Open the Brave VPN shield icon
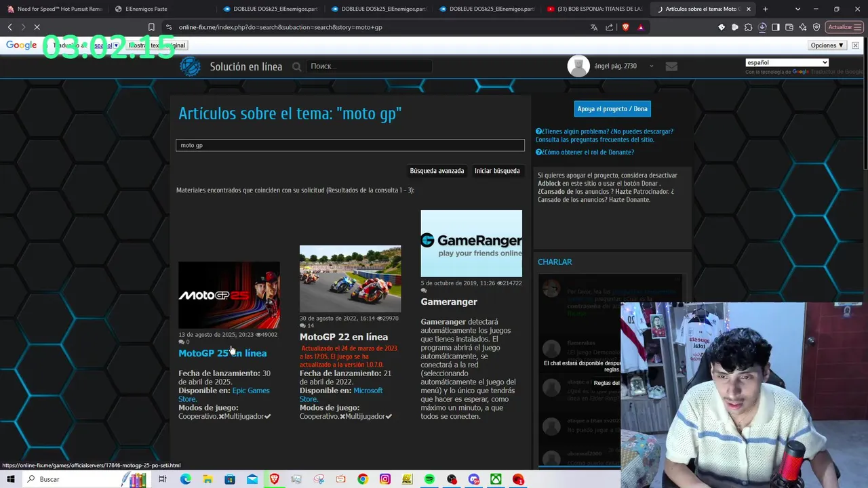This screenshot has height=488, width=868. click(x=816, y=27)
